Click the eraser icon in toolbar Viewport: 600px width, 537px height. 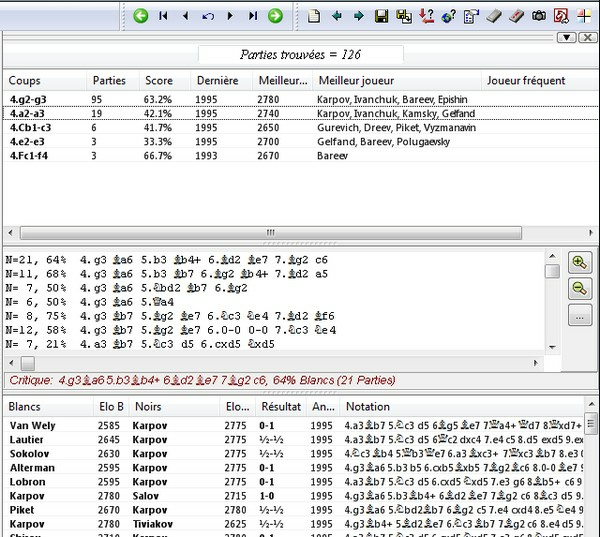(x=495, y=16)
